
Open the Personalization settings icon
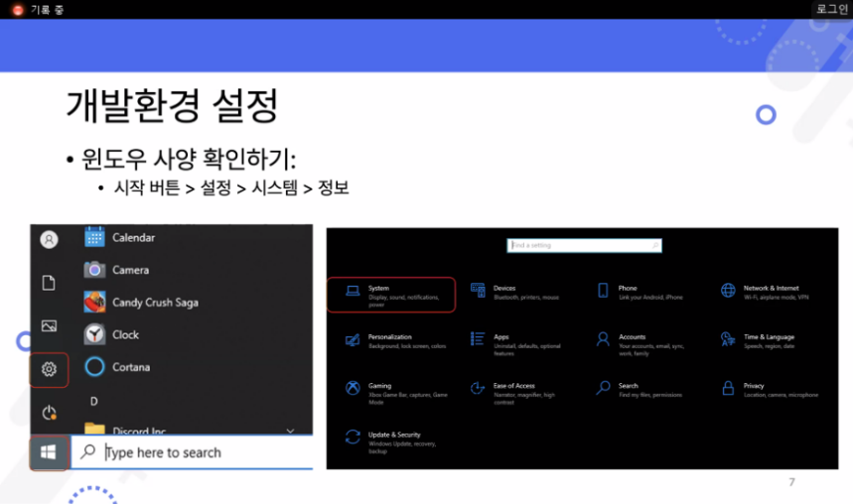353,340
